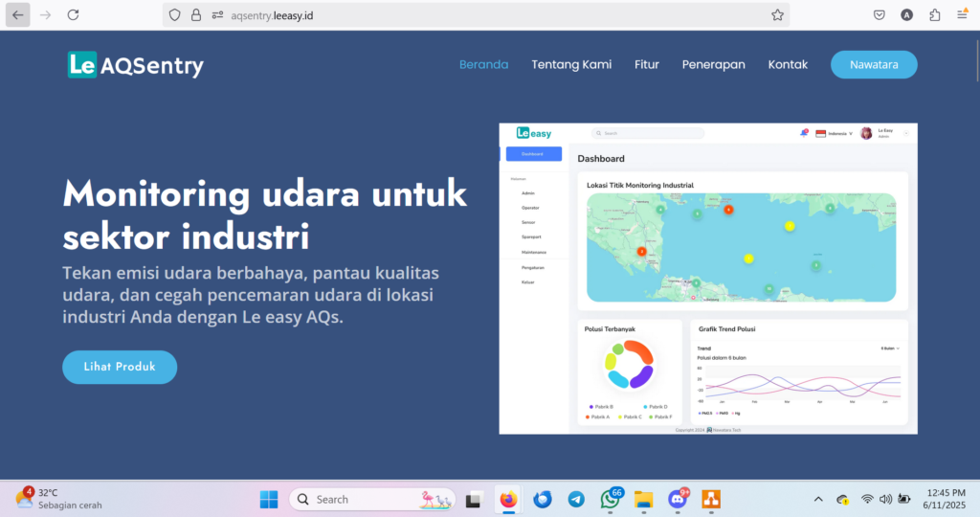Screen dimensions: 980x517
Task: Go to the Tentang Kami section
Action: pos(571,65)
